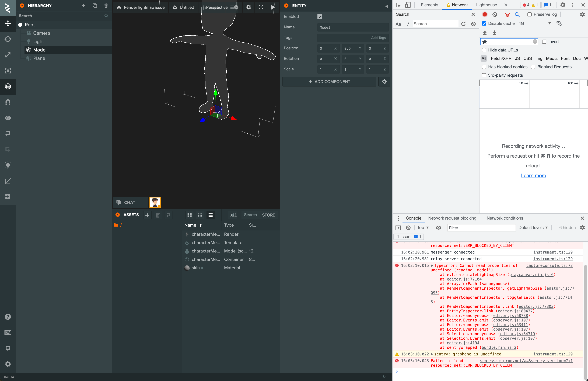Screen dimensions: 588x381
Task: Select the Rotate gizmo tool
Action: tap(8, 39)
